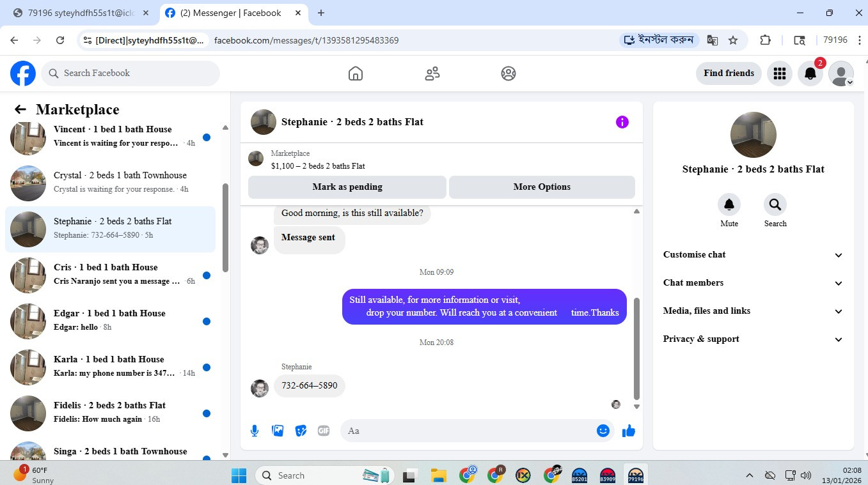Open Crystal 2 beds 1 bath Townhouse chat

coord(110,183)
